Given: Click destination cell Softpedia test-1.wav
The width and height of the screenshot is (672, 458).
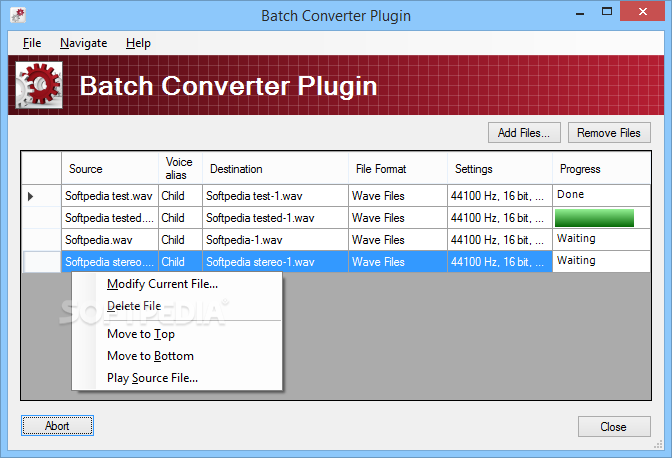Looking at the screenshot, I should [275, 196].
